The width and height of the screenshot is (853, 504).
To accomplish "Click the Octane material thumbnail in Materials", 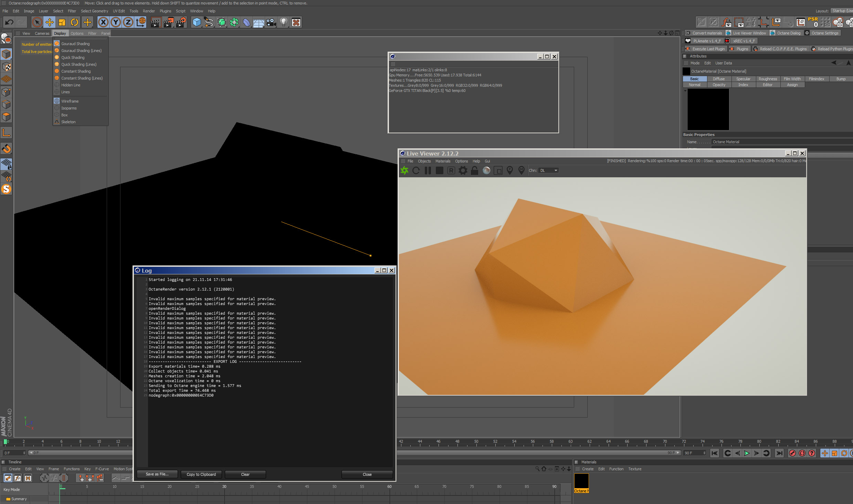I will 581,481.
